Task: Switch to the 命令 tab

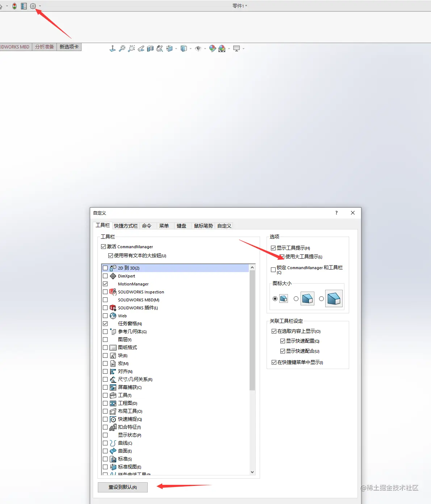Action: 147,226
